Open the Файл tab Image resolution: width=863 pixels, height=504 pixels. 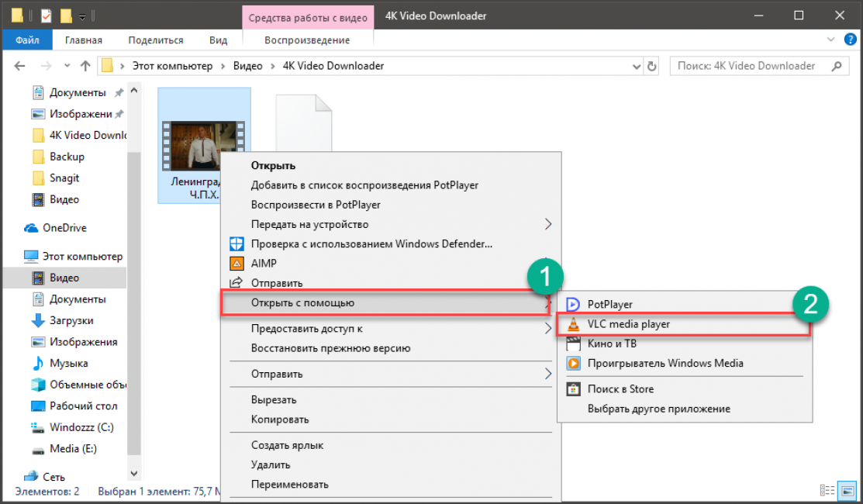coord(27,40)
